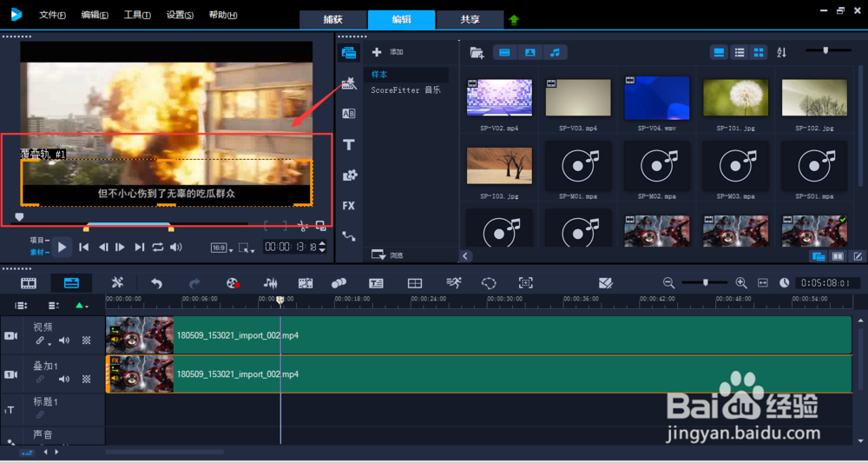Open the Mask Creator tool
868x463 pixels.
click(489, 283)
